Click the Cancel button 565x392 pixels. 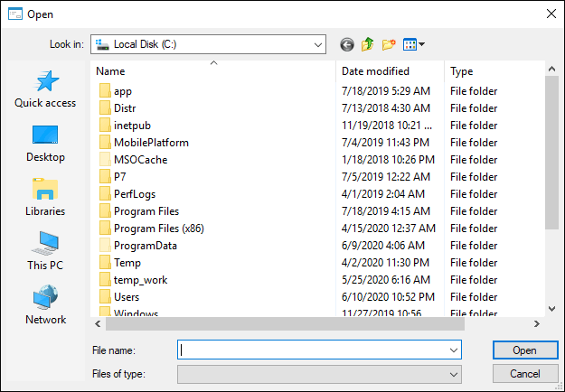tap(524, 373)
